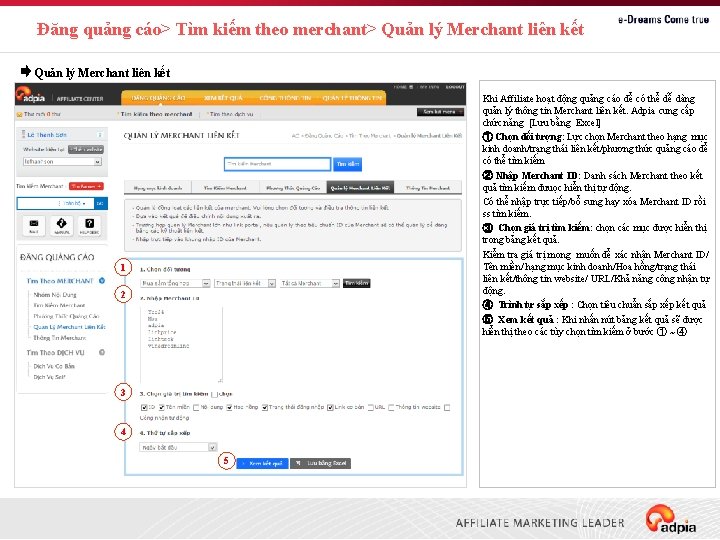Open the 'CỔNG THÔNG TIN' top menu
This screenshot has height=540, width=720.
(x=285, y=98)
